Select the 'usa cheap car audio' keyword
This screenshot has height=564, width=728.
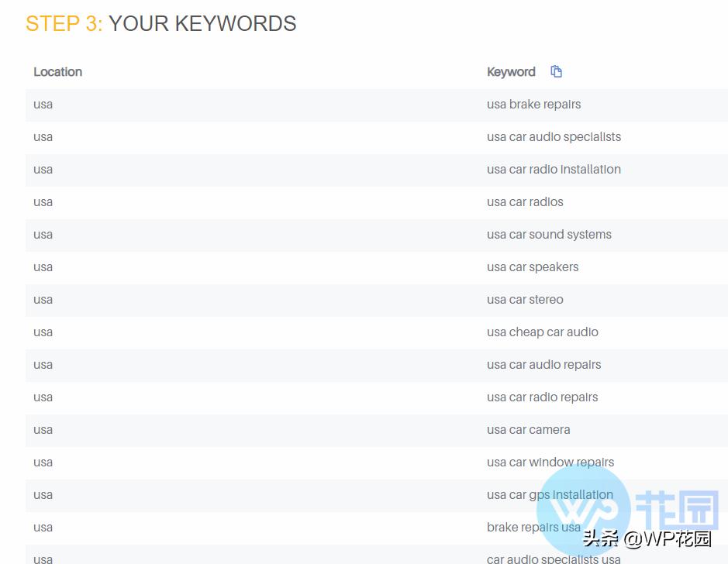[x=542, y=332]
